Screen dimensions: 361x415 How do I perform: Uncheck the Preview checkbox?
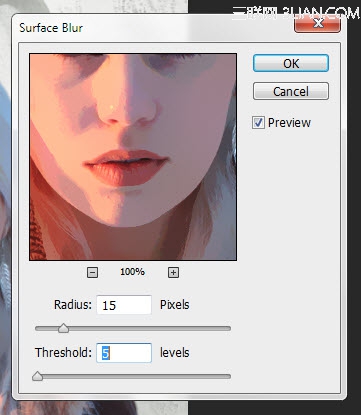258,123
